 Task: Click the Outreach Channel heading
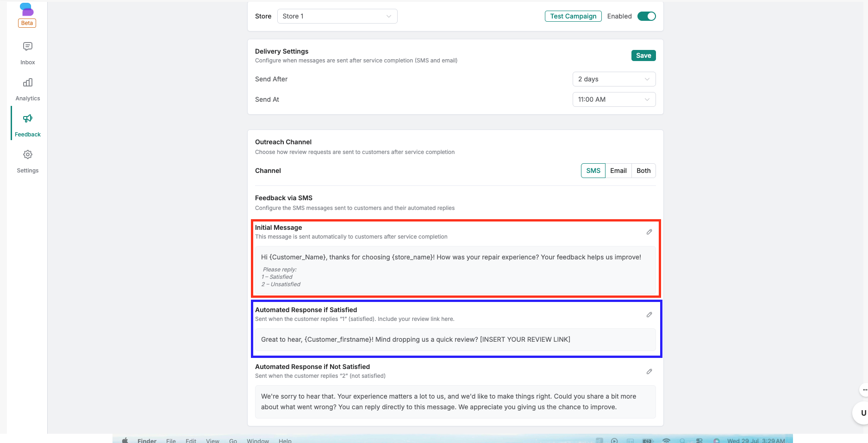click(283, 142)
